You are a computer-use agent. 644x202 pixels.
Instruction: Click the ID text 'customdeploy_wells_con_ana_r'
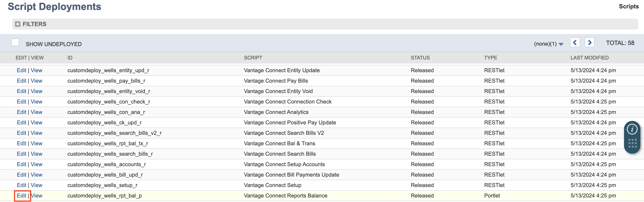106,112
